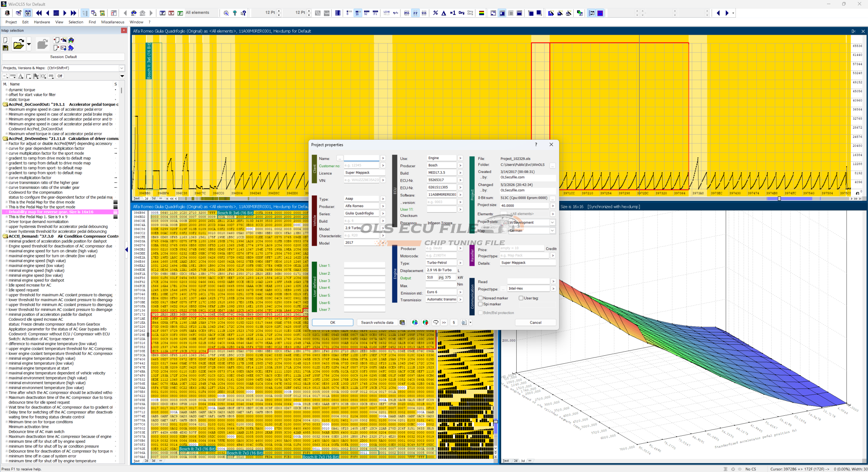Toggle the red-blue window sync icon

click(600, 13)
